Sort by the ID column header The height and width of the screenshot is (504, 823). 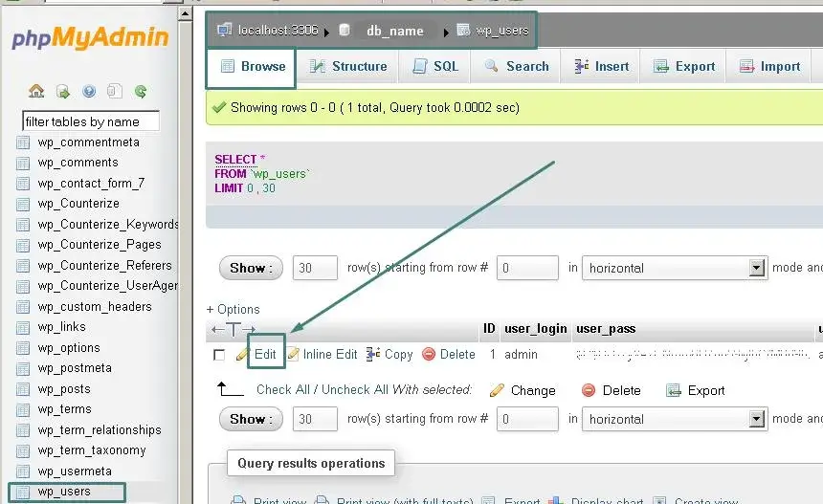[x=489, y=329]
